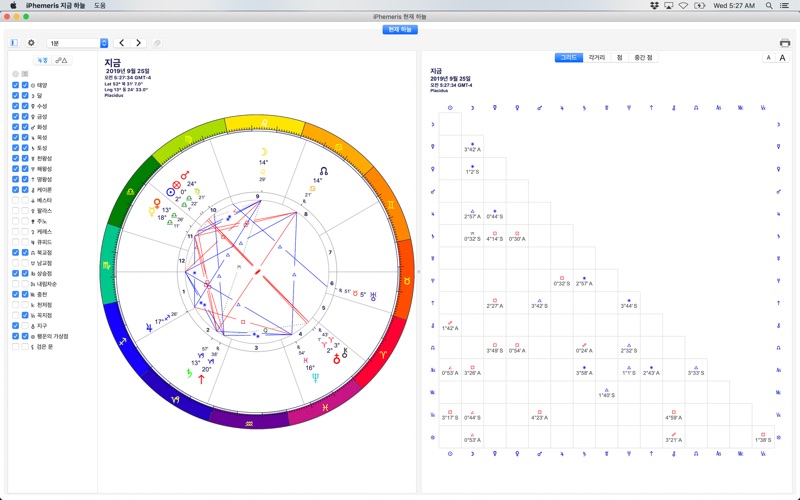Switch to the 점 tab
Viewport: 800px width, 500px height.
tap(619, 58)
